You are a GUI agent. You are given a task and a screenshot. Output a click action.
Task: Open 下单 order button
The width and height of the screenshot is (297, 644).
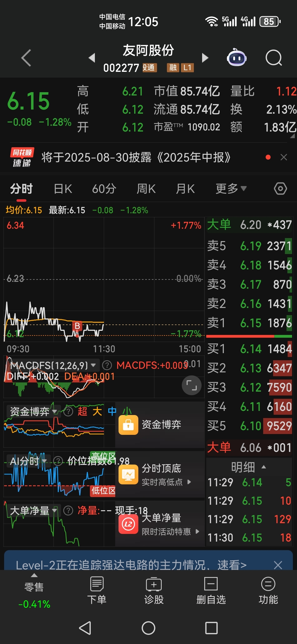pos(97,591)
